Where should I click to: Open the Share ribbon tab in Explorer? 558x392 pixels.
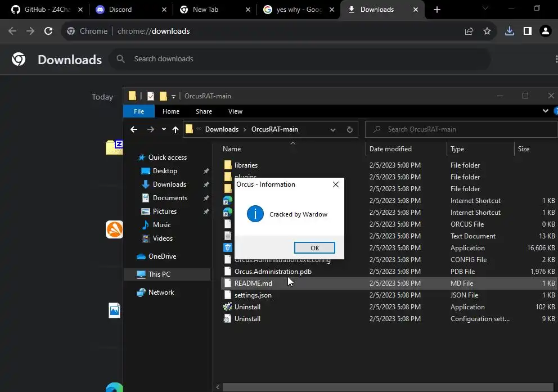point(204,111)
